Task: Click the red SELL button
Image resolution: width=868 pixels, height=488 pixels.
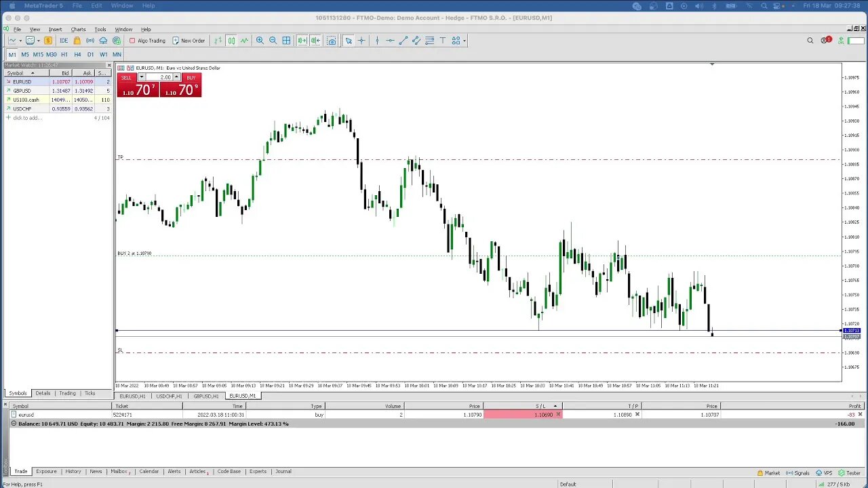Action: (138, 85)
